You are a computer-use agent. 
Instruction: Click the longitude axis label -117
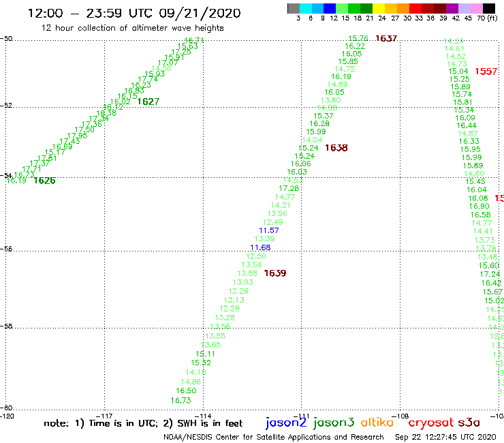coord(104,416)
